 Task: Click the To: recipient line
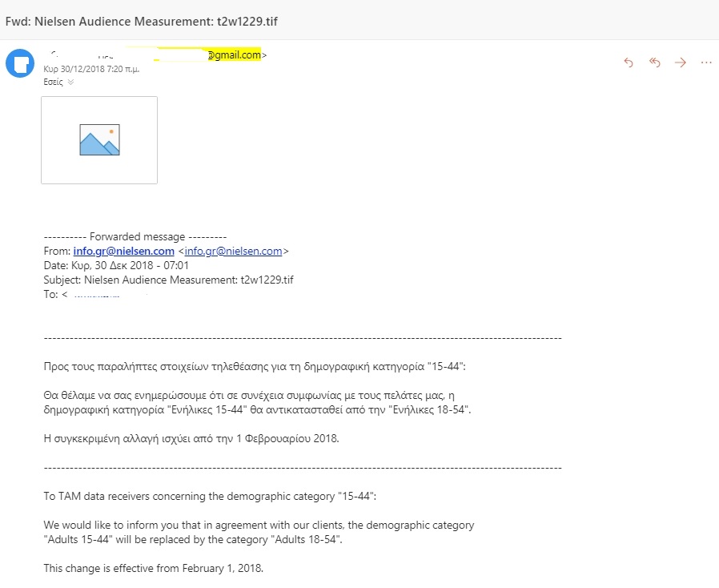95,294
